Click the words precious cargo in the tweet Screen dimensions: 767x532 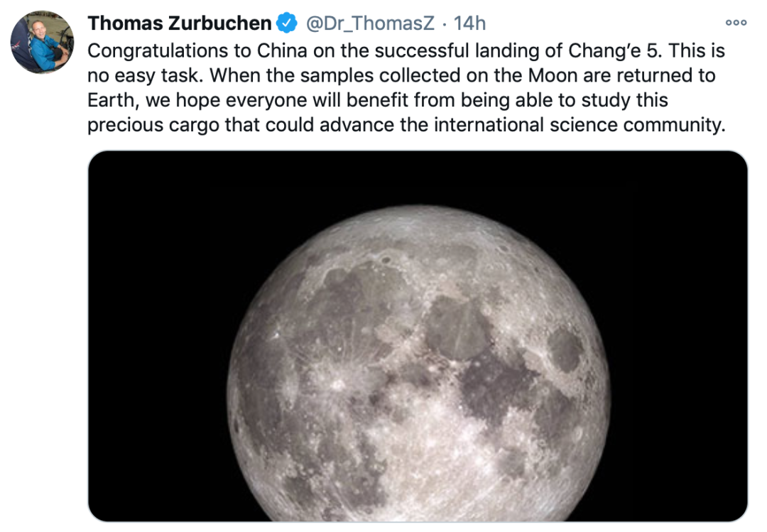[153, 125]
